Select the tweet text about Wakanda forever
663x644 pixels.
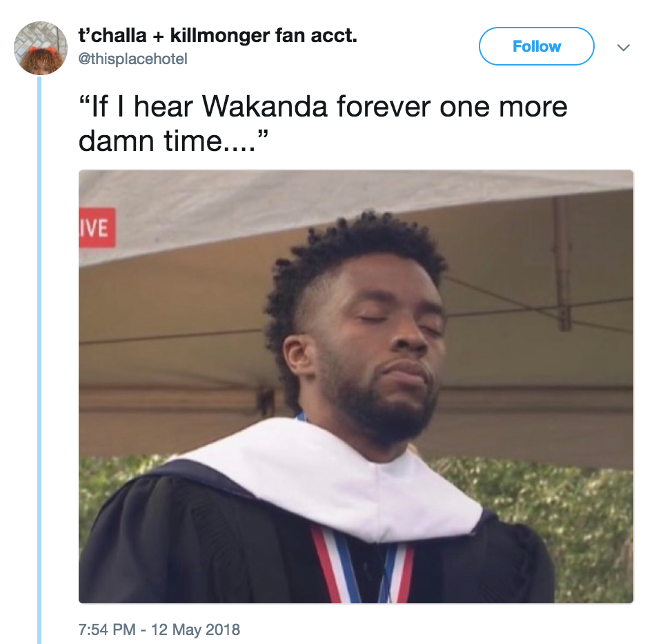tap(323, 123)
